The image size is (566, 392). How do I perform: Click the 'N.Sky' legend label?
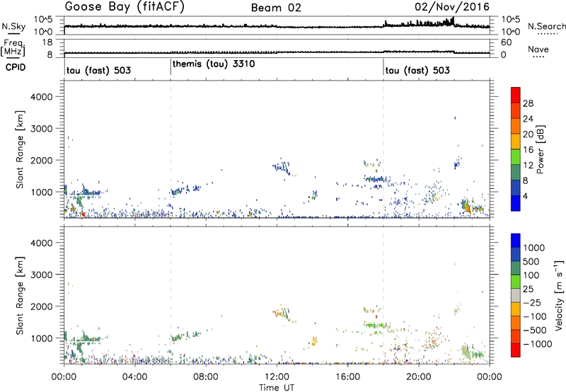pos(13,26)
